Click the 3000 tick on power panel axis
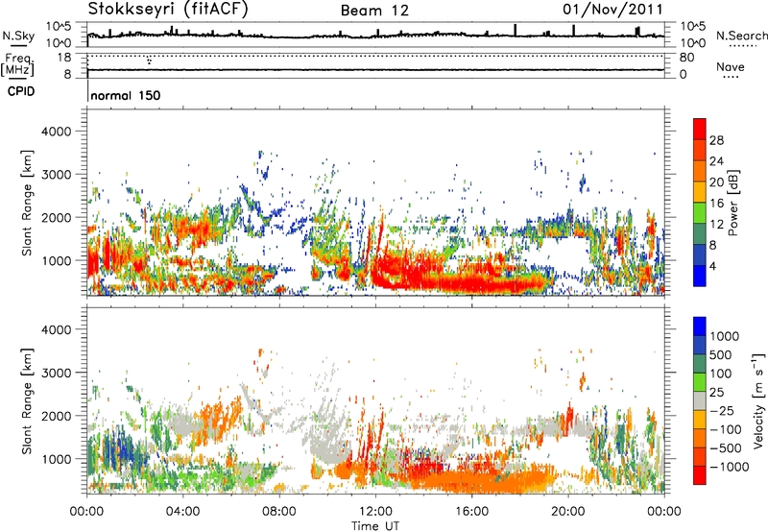This screenshot has height=532, width=768. point(57,175)
